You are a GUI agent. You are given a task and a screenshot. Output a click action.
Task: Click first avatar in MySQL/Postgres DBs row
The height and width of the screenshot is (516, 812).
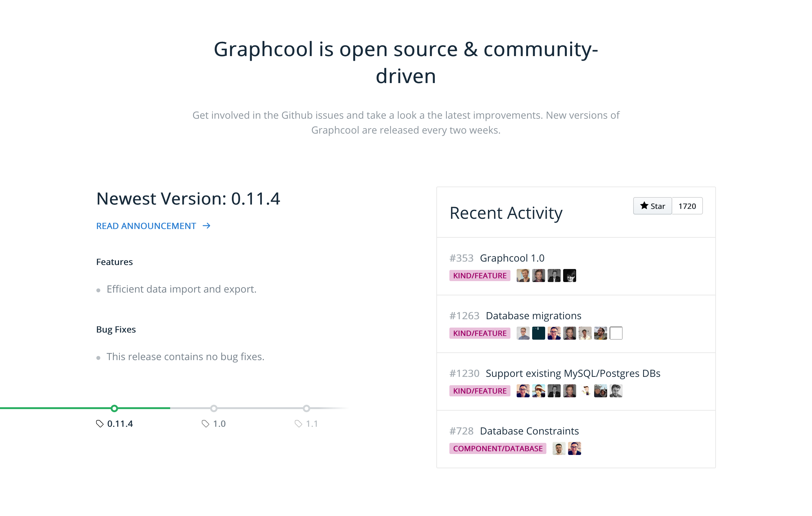click(x=523, y=391)
